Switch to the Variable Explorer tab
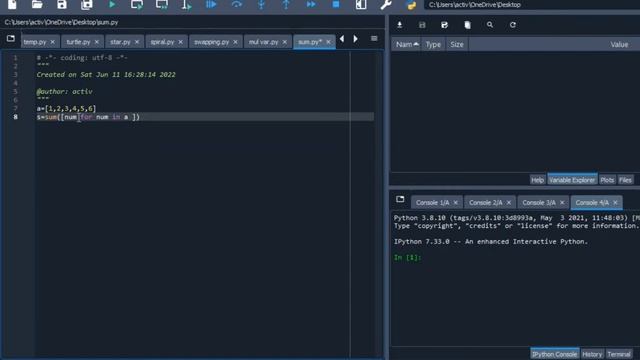Screen dimensions: 640x360 pyautogui.click(x=572, y=180)
